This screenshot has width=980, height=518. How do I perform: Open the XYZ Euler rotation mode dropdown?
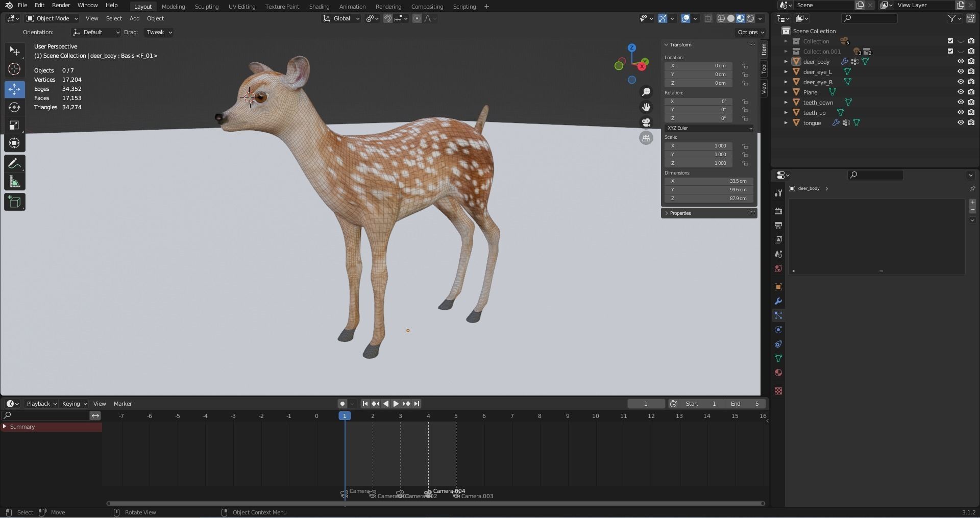709,128
